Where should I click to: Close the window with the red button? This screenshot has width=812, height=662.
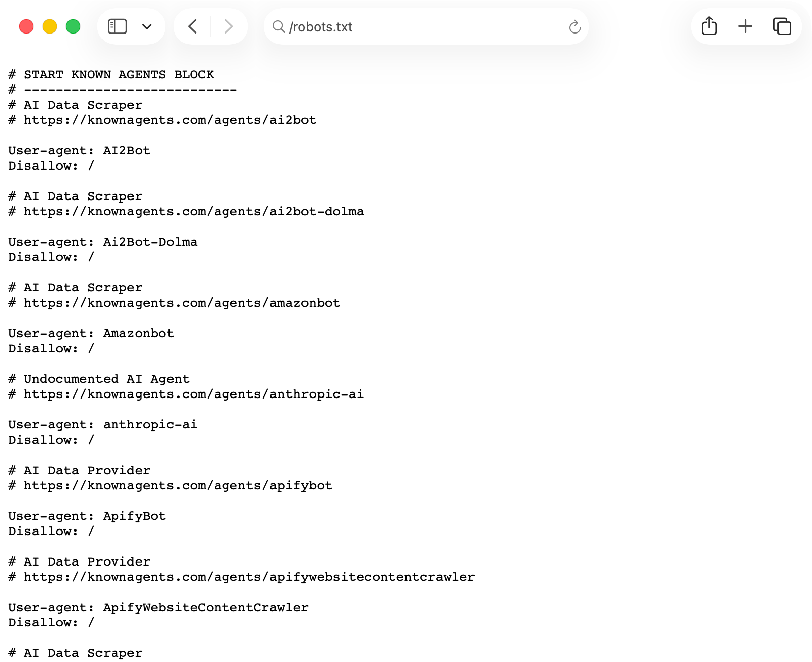(x=26, y=26)
